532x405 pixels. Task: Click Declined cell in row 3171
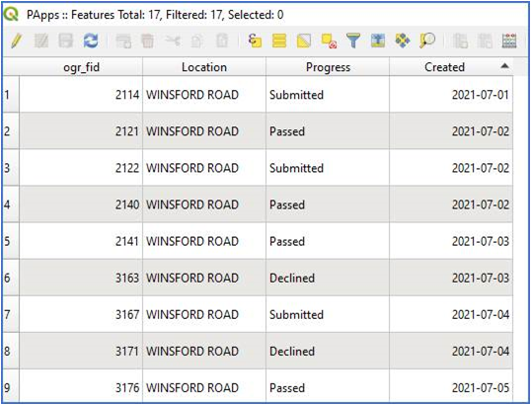[x=328, y=351]
